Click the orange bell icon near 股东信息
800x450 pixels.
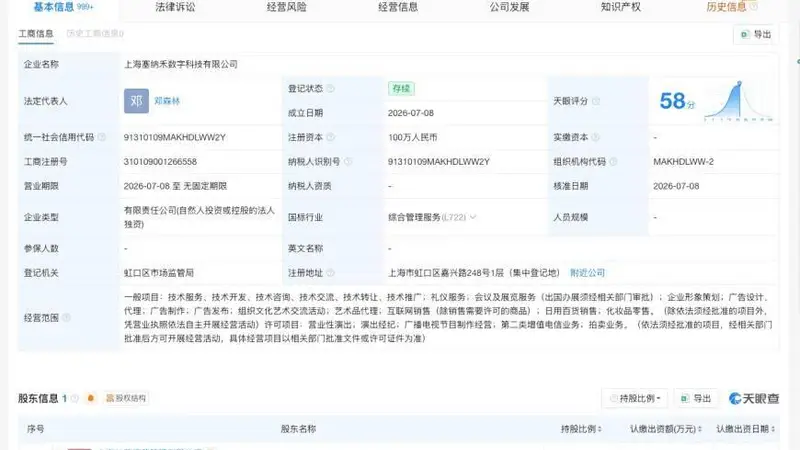(91, 398)
